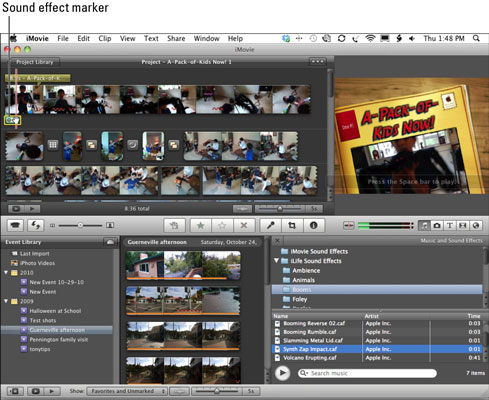Open the Show Favorites and Unmarked dropdown
Image resolution: width=489 pixels, height=400 pixels.
(127, 391)
